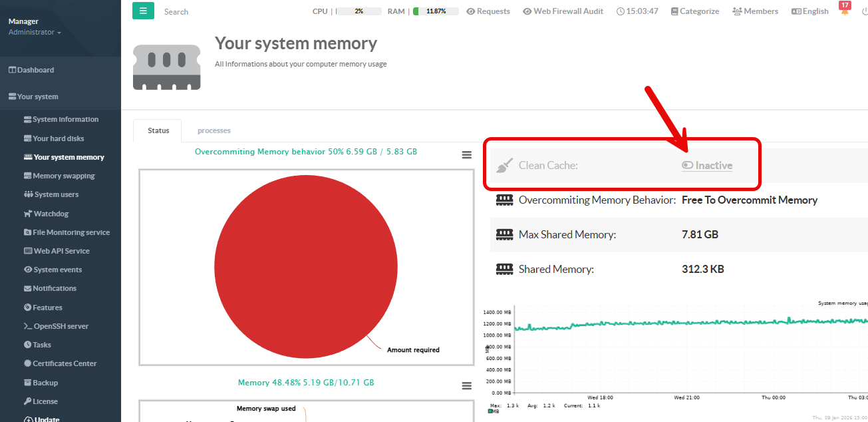Open the English language selector
868x422 pixels.
[x=809, y=11]
